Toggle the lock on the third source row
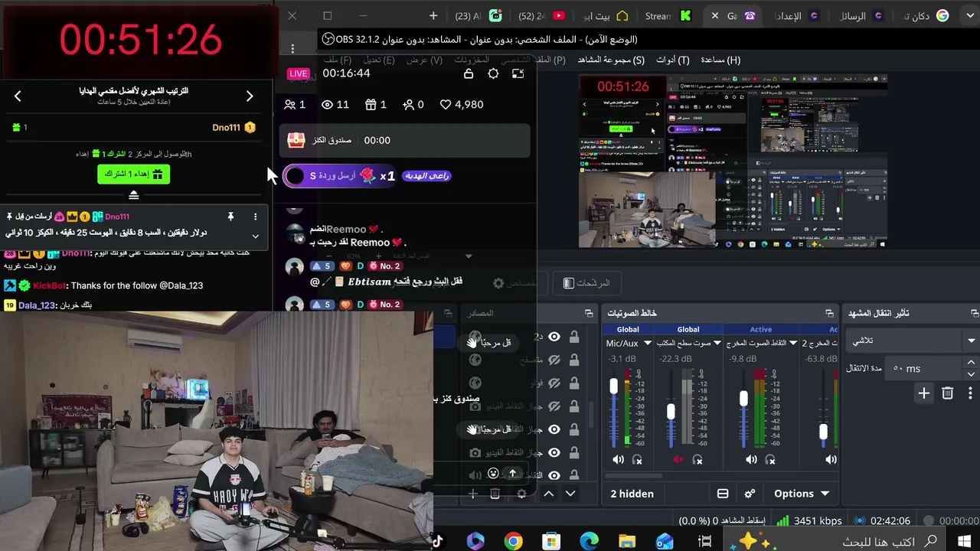 [574, 383]
